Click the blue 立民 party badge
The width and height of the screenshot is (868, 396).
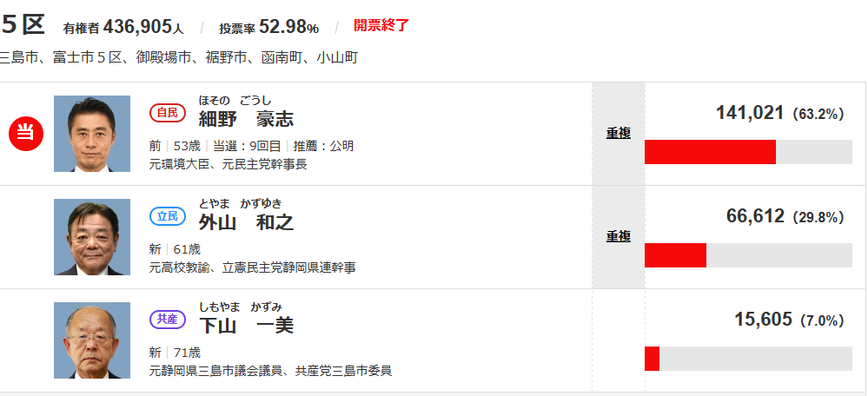click(168, 215)
